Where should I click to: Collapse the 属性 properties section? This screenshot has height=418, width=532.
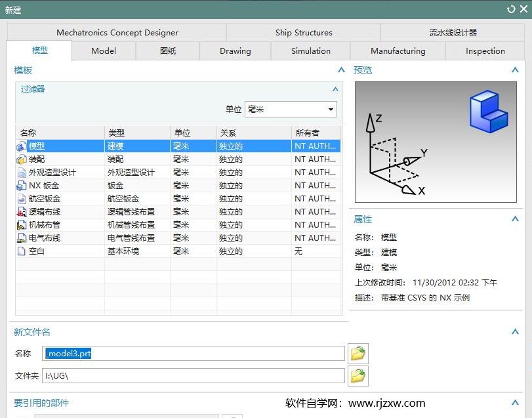click(515, 219)
